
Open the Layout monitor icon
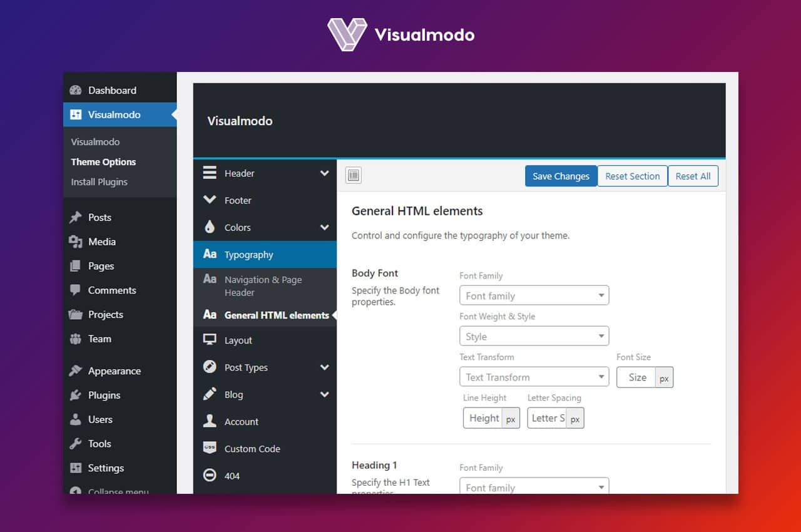pyautogui.click(x=210, y=340)
